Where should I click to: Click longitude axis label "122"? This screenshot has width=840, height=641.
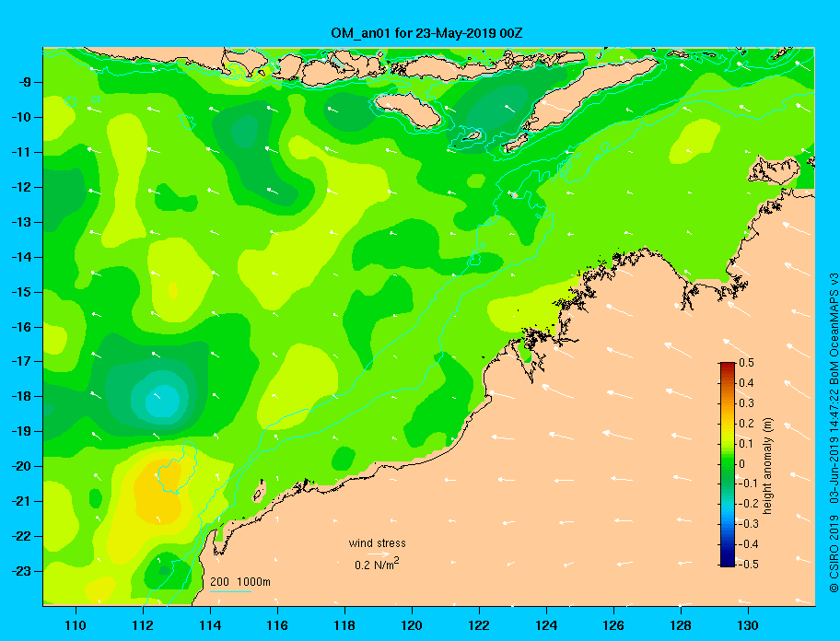tap(479, 625)
